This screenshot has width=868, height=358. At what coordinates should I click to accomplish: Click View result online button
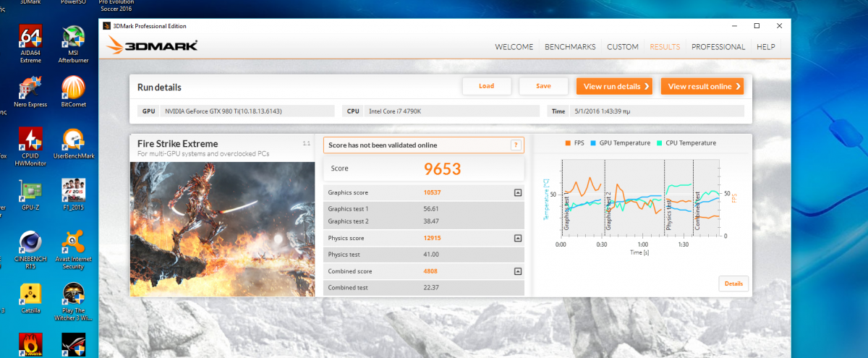pos(702,87)
